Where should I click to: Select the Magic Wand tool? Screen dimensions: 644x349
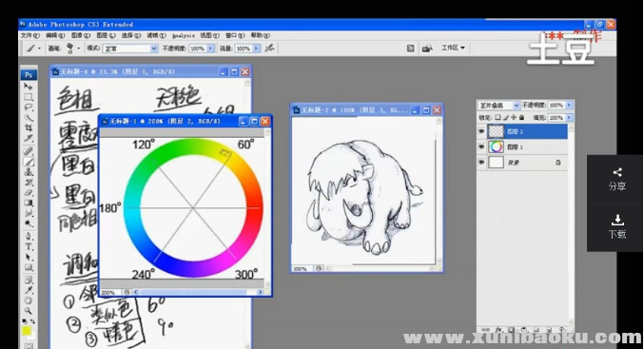coord(29,118)
